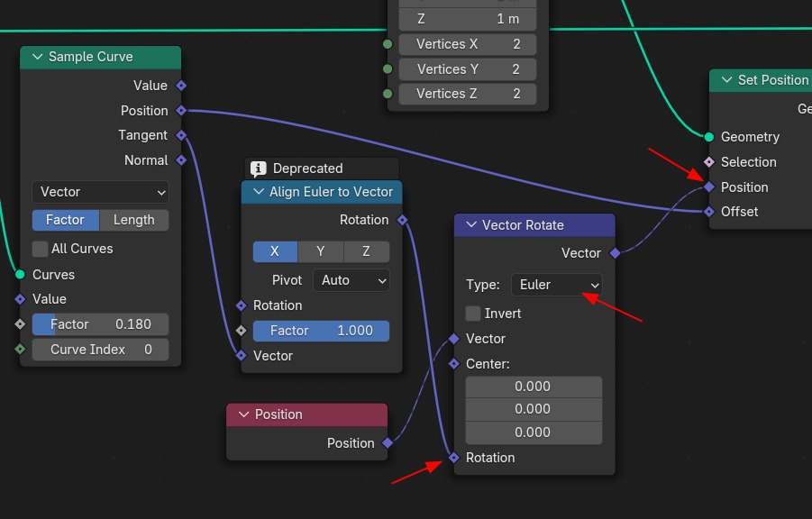The height and width of the screenshot is (519, 812).
Task: Select Length mode in Sample Curve
Action: click(134, 220)
